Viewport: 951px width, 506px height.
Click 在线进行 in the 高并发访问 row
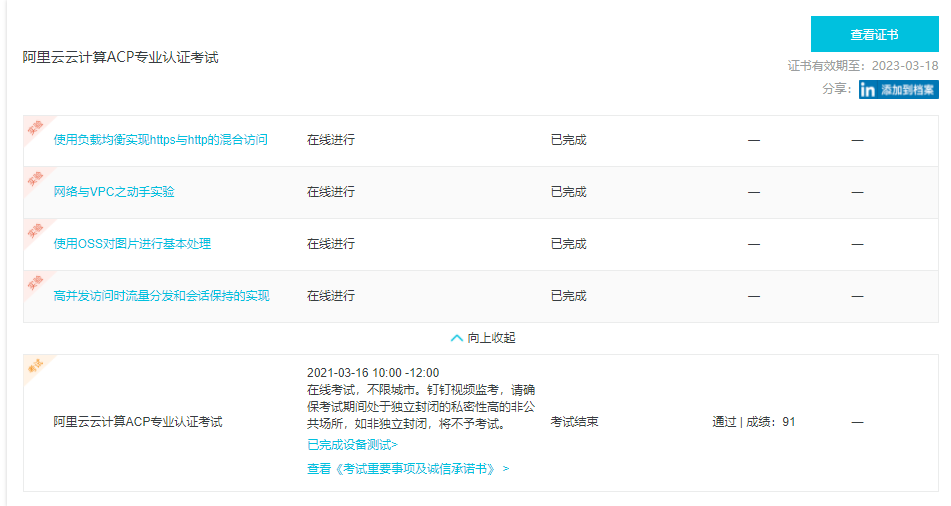[x=331, y=296]
